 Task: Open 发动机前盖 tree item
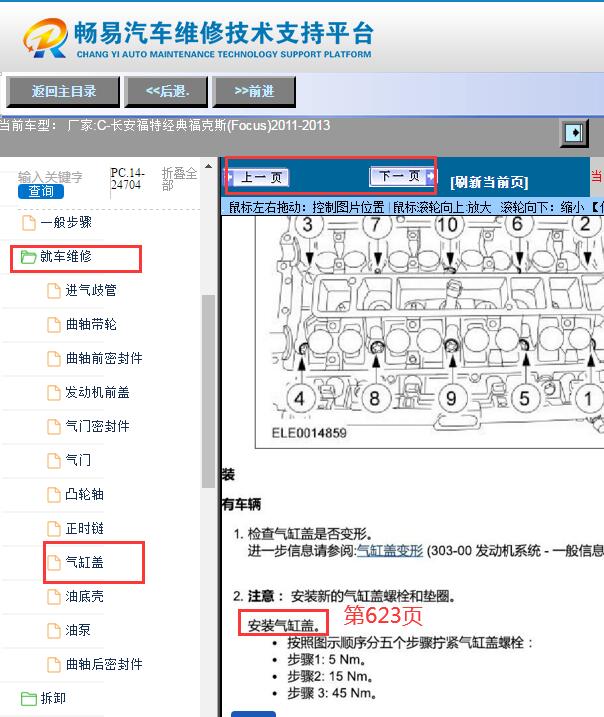point(97,392)
